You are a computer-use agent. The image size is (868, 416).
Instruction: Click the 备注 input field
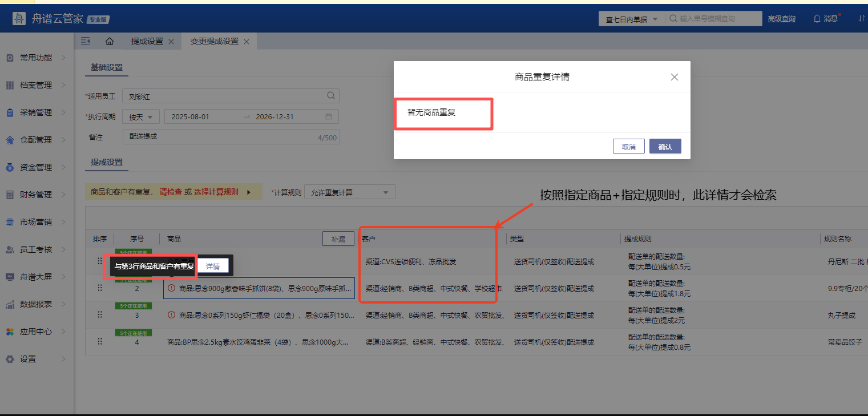[x=220, y=137]
